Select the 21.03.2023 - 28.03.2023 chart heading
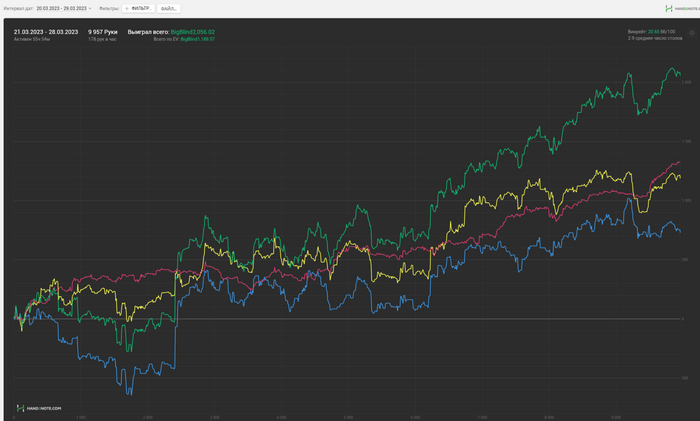 pyautogui.click(x=46, y=32)
